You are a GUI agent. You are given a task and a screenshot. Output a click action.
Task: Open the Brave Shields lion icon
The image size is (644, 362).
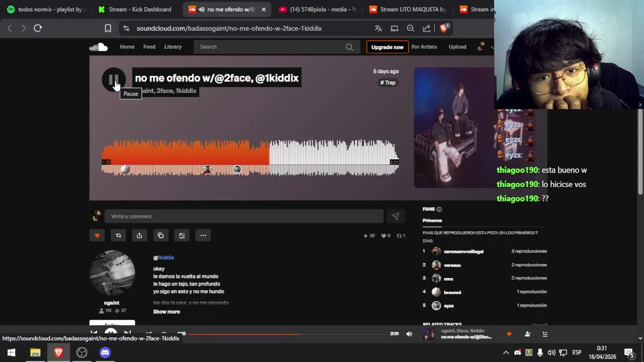tap(444, 28)
